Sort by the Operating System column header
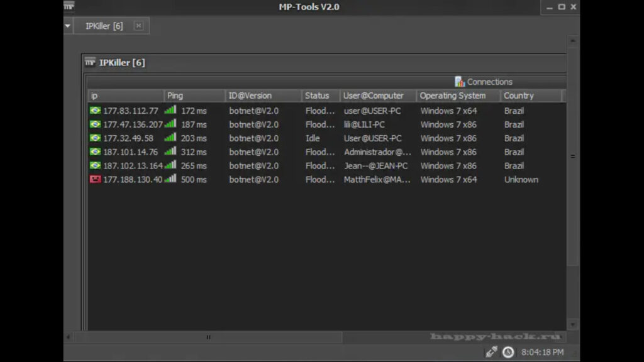 tap(458, 96)
